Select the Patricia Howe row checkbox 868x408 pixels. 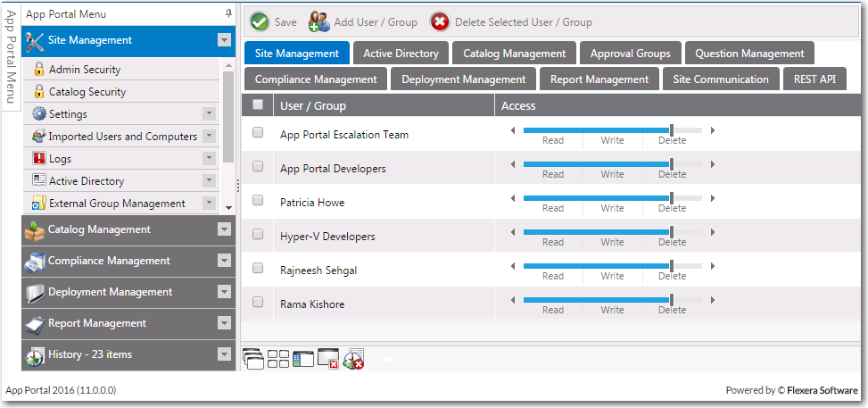tap(258, 200)
